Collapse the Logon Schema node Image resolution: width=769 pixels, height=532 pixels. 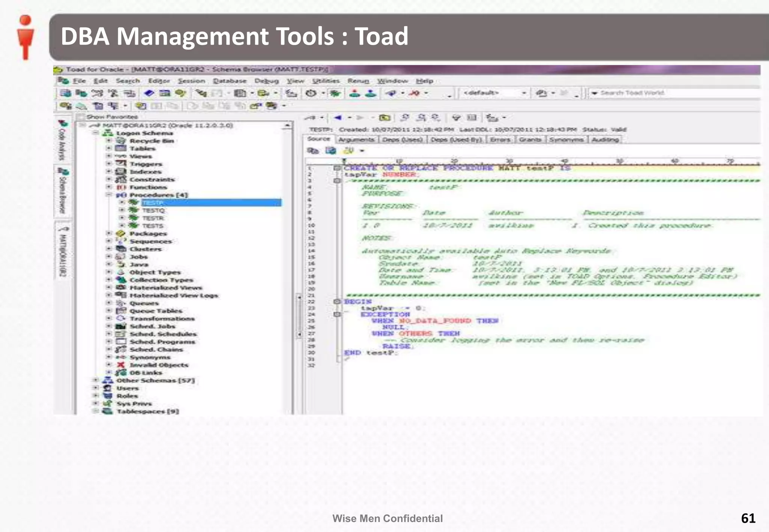pos(96,133)
